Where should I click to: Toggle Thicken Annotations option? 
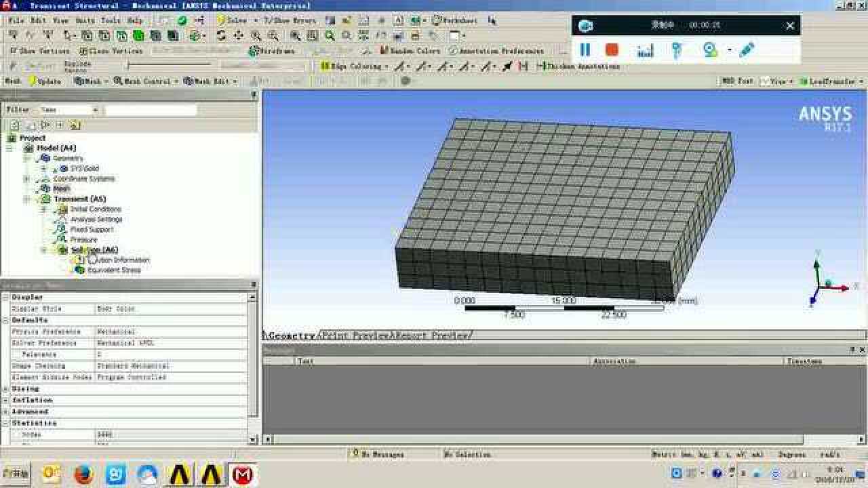pos(578,66)
